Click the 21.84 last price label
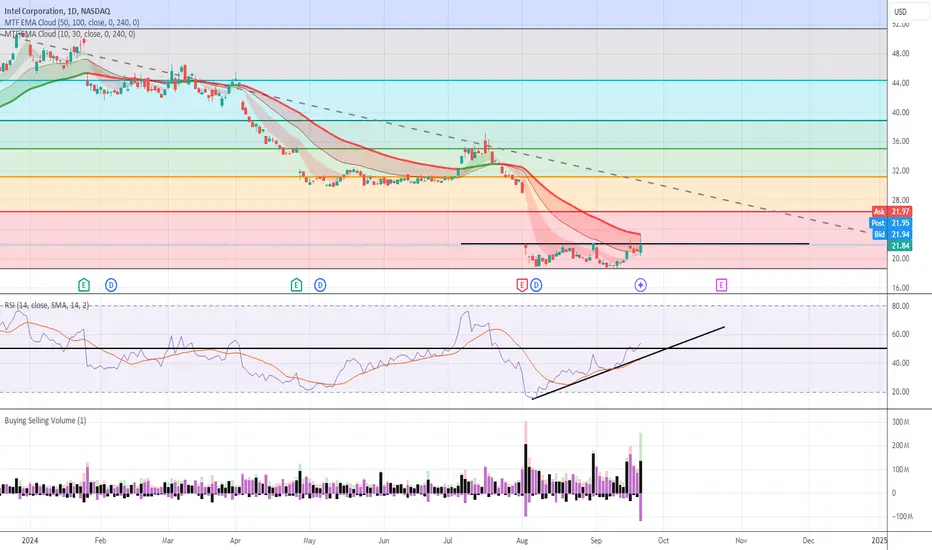 (900, 246)
